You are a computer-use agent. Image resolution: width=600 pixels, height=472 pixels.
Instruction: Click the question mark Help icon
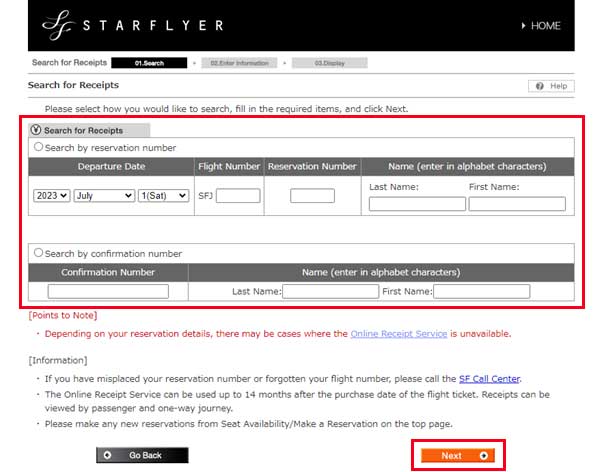point(540,87)
